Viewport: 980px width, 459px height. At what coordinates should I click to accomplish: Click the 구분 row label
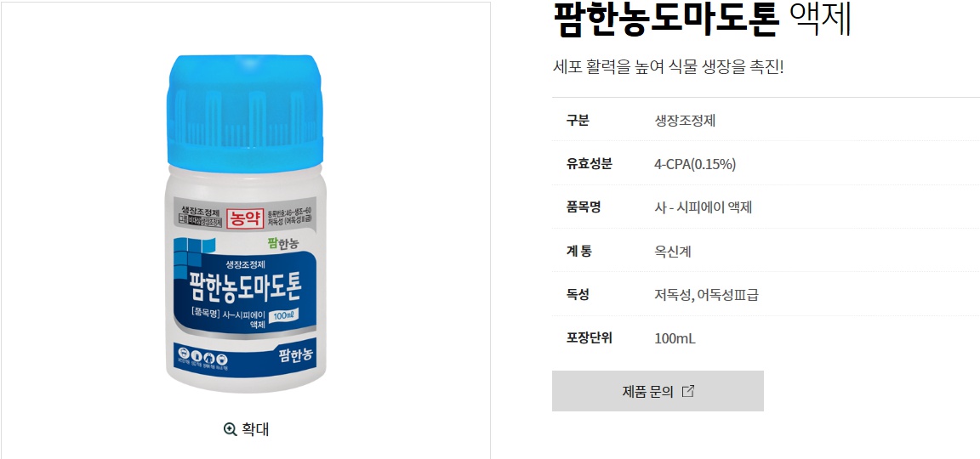[x=578, y=121]
